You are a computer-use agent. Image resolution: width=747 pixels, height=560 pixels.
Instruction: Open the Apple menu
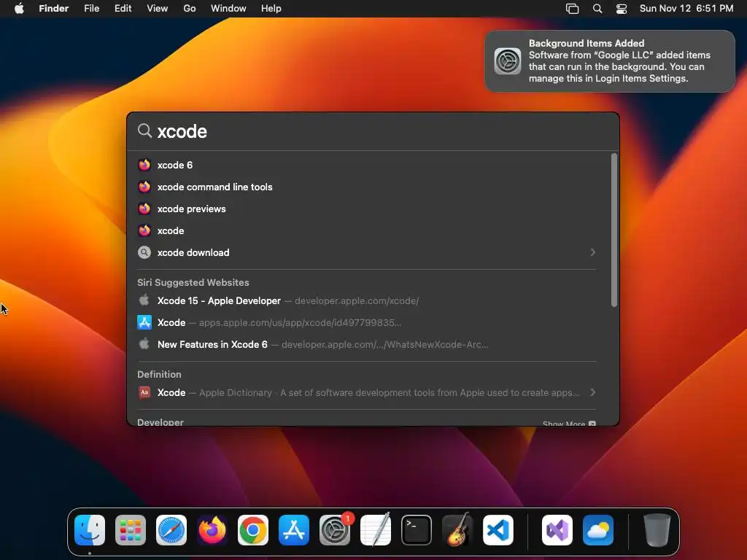click(x=19, y=9)
